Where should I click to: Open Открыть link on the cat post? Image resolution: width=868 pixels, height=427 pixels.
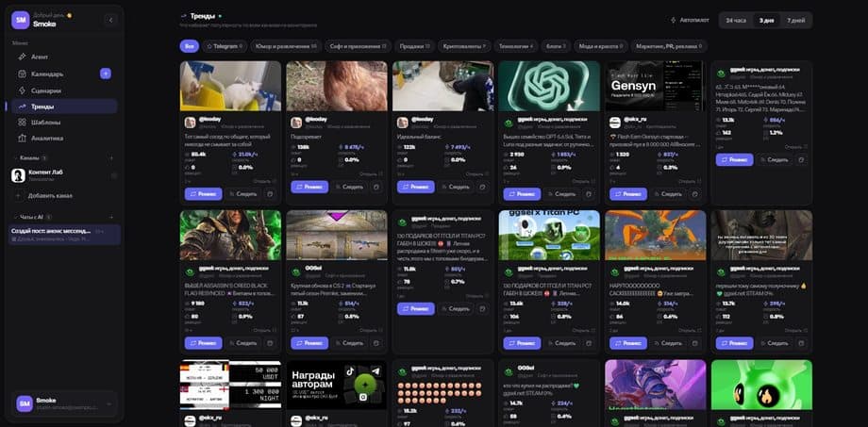click(x=264, y=181)
